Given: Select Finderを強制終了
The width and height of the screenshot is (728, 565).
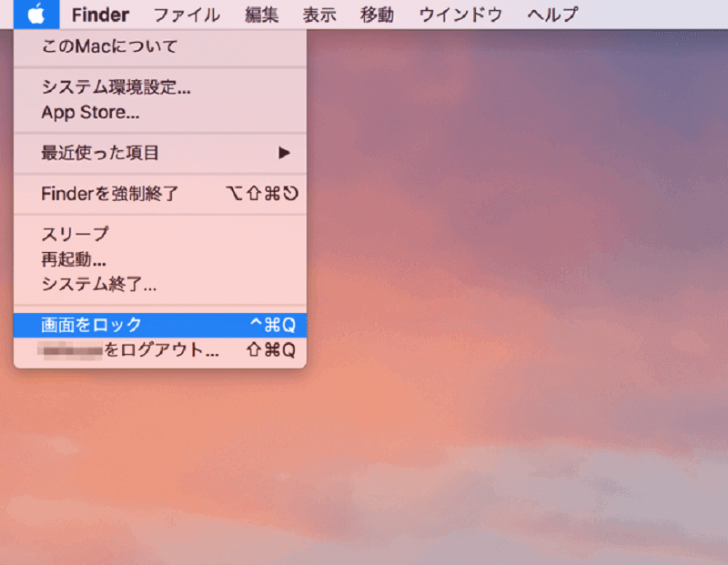Looking at the screenshot, I should pos(160,194).
